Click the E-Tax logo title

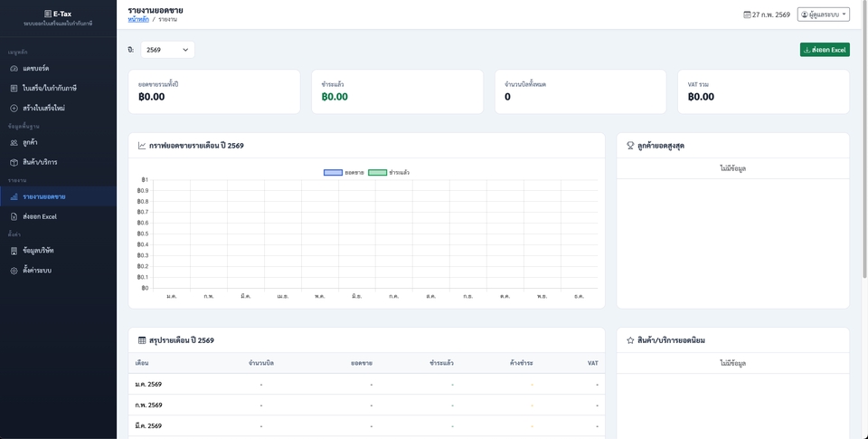[x=58, y=14]
